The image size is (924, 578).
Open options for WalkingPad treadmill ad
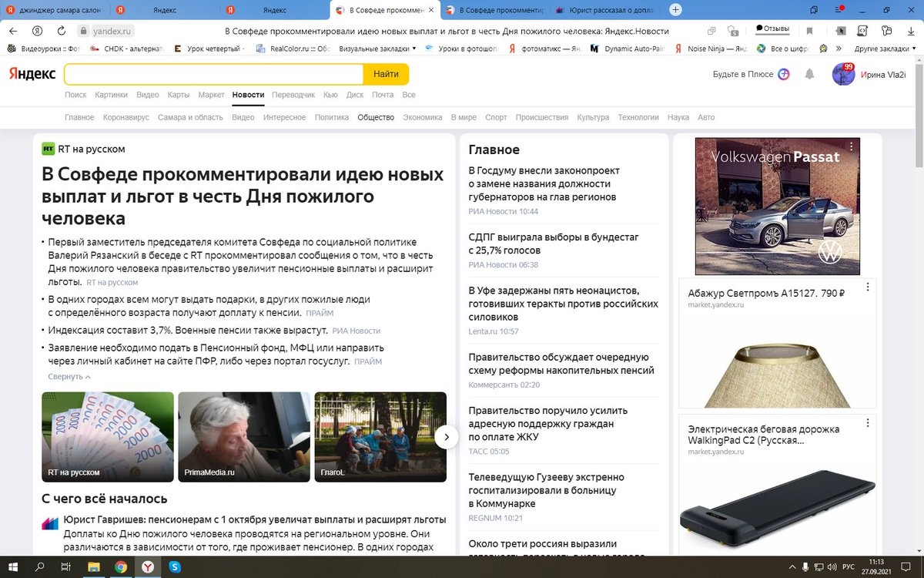[x=867, y=423]
